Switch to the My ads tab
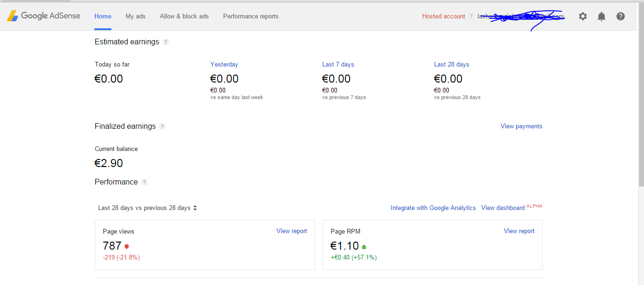644x285 pixels. pos(135,16)
